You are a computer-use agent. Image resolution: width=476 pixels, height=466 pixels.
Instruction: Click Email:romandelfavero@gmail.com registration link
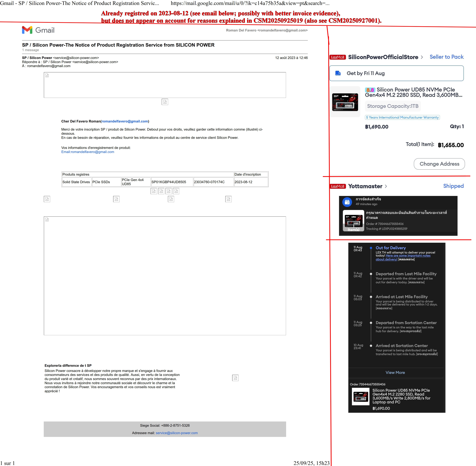[88, 152]
